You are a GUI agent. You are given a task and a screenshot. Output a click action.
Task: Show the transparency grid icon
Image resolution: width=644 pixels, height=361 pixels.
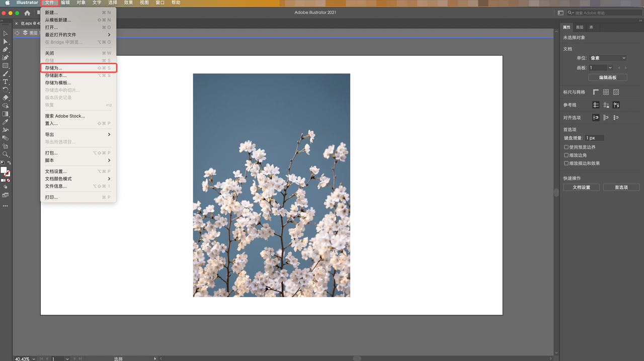pos(616,92)
